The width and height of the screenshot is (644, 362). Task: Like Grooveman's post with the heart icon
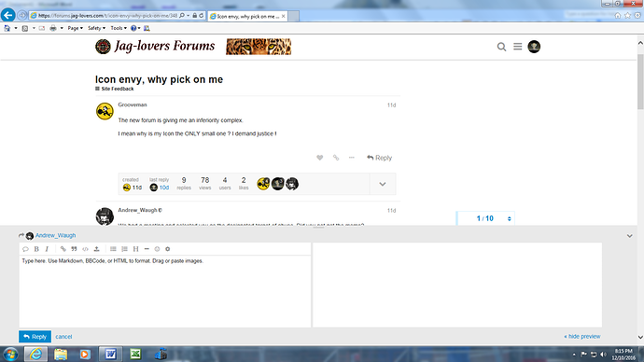(319, 158)
